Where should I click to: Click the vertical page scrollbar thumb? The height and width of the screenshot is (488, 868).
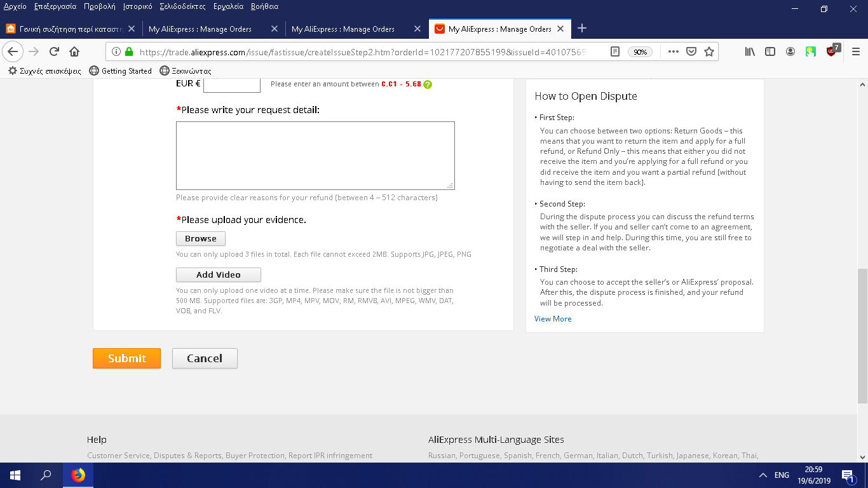(862, 335)
